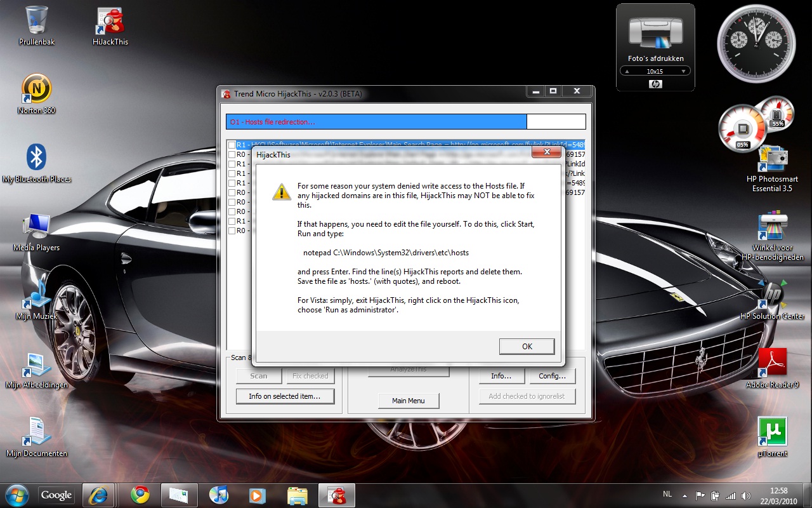This screenshot has width=812, height=508.
Task: Select HP Photosmart Essential 3.5 icon
Action: [x=773, y=168]
